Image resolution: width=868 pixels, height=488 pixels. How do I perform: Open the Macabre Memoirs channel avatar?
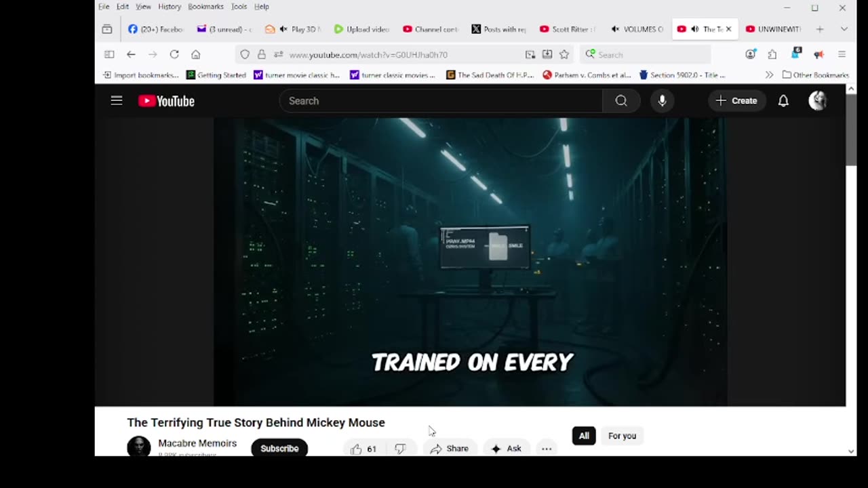coord(138,447)
